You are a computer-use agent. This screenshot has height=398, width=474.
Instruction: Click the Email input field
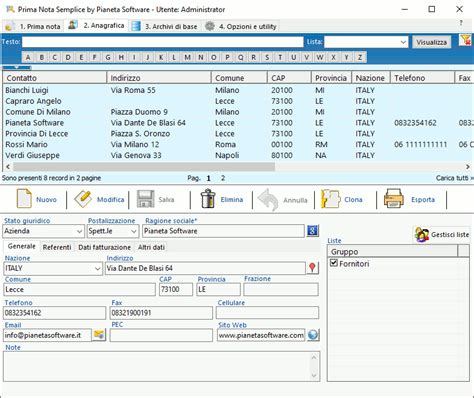(x=47, y=335)
